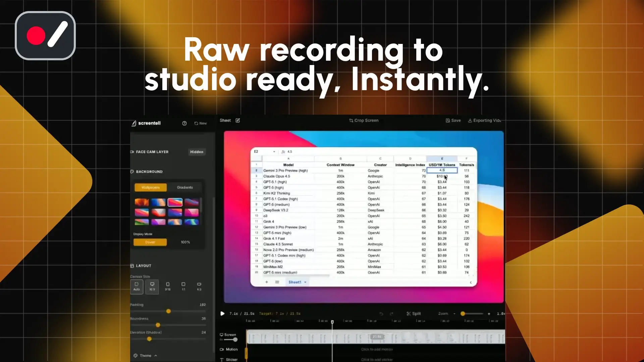Adjust the Padding slider handle
Image resolution: width=644 pixels, height=362 pixels.
168,311
